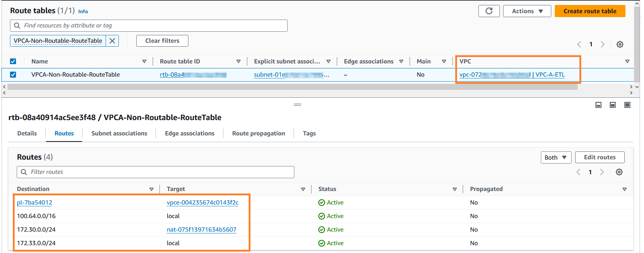Sort by Explicit subnet associations arrow
644x253 pixels.
point(329,62)
